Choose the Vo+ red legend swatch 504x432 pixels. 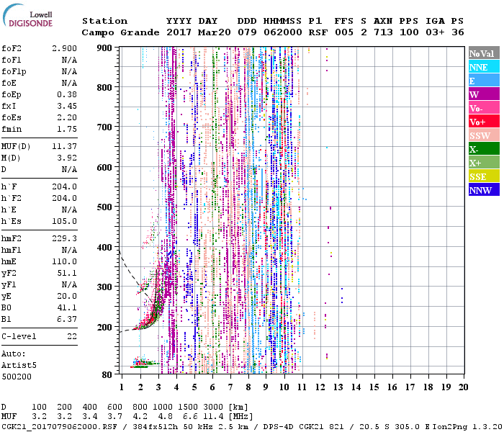click(484, 122)
